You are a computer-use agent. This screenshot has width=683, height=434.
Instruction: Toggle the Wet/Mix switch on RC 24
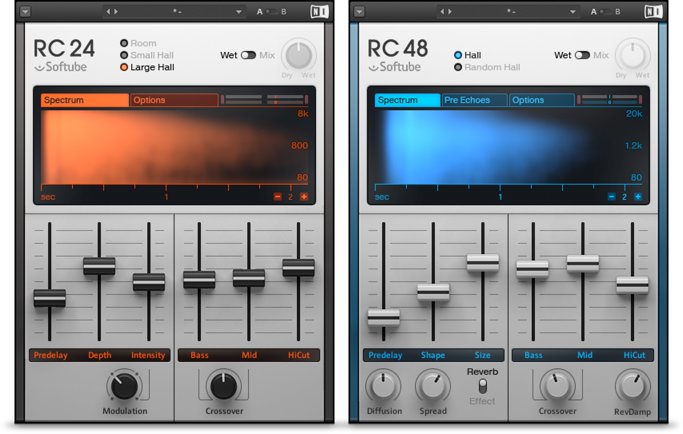point(248,55)
